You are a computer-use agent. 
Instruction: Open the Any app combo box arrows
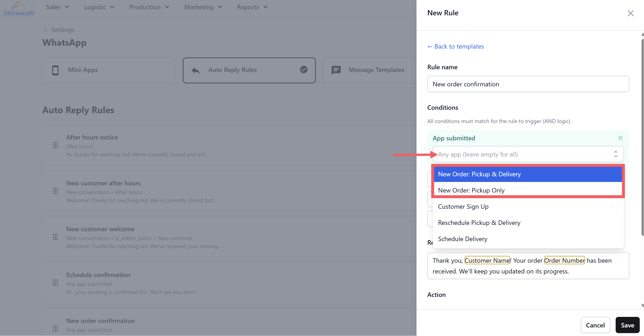[616, 154]
